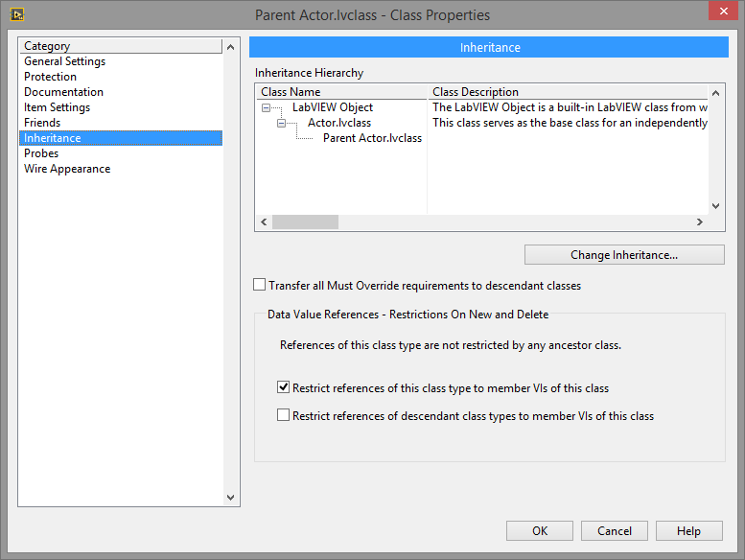Close the Class Properties dialog
The width and height of the screenshot is (745, 560).
(x=723, y=11)
